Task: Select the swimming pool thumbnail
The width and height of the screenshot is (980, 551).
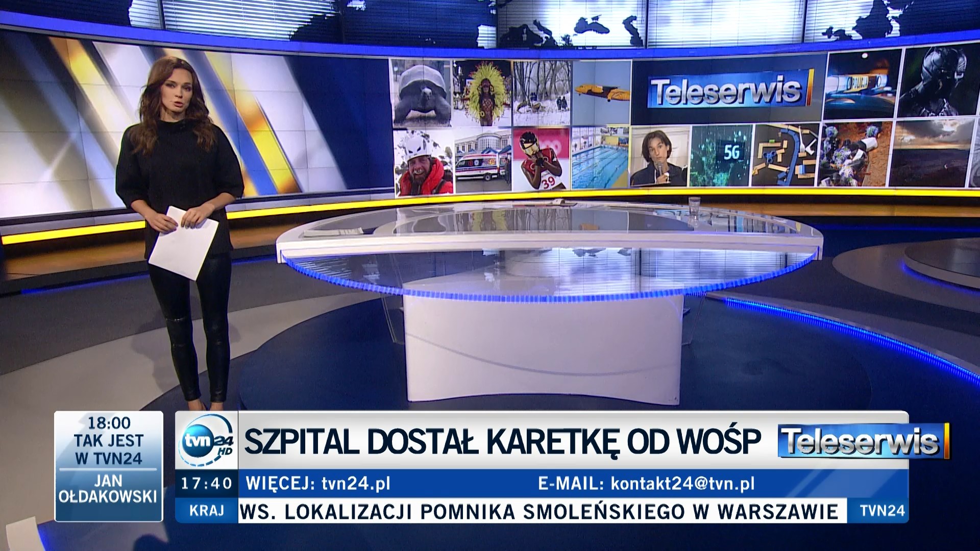Action: [x=600, y=158]
